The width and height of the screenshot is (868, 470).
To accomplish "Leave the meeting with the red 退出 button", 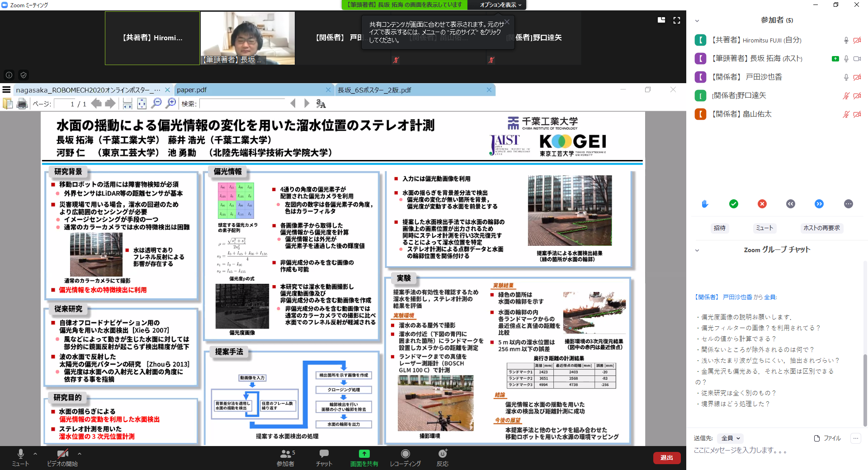I will (x=666, y=458).
